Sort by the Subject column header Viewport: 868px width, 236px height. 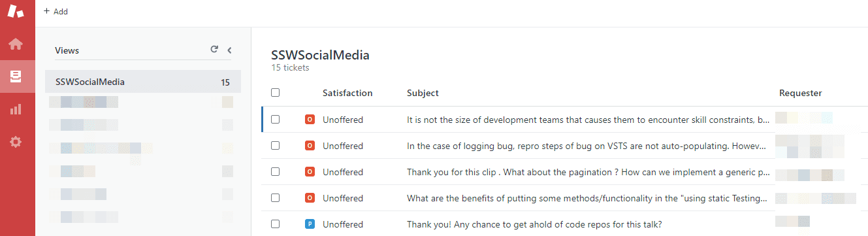click(x=423, y=93)
